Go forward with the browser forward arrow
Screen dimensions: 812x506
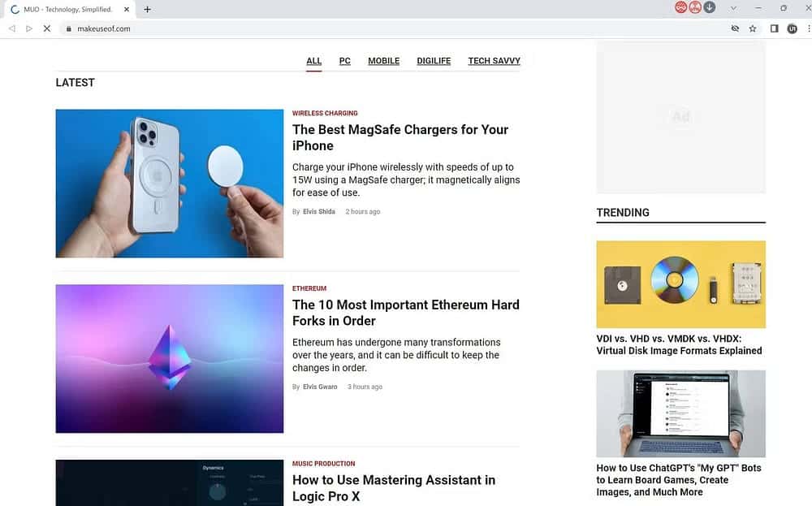coord(29,28)
